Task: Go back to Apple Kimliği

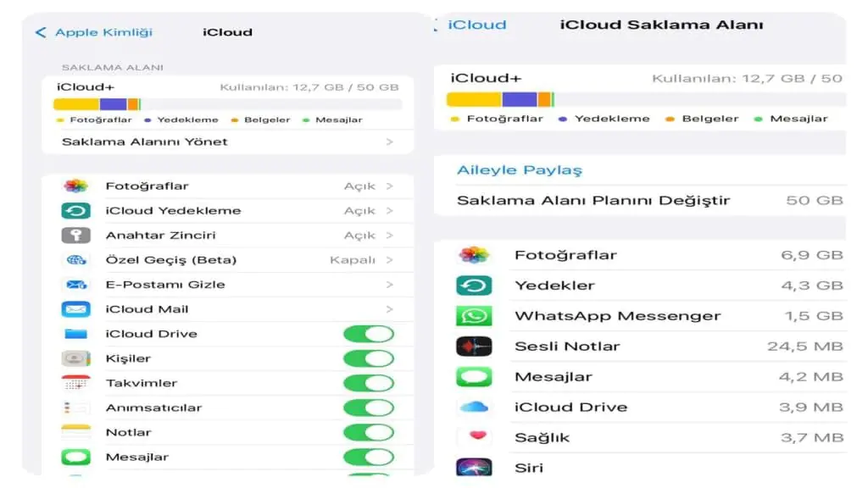Action: (94, 32)
